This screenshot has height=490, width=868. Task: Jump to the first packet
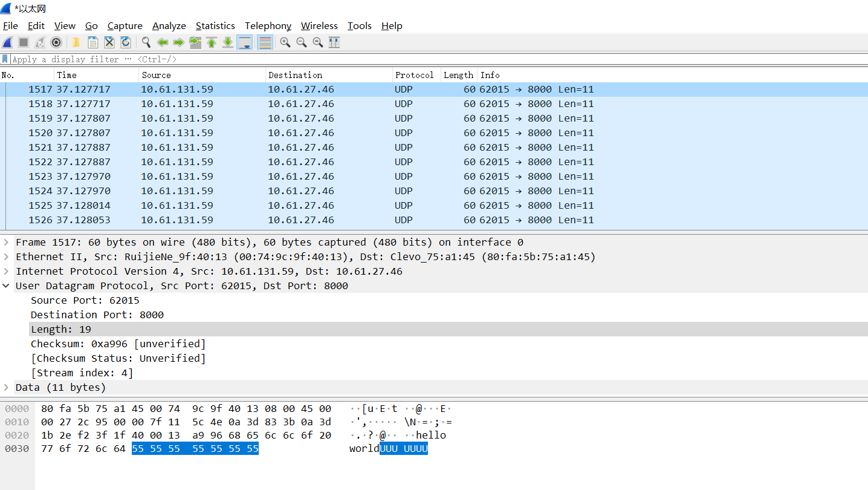tap(212, 42)
